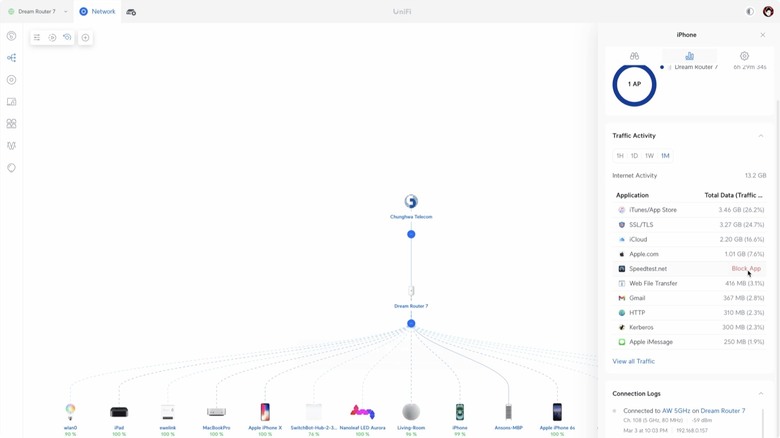Screen dimensions: 780x438
Task: Click the 1 AP ring chart
Action: [634, 84]
